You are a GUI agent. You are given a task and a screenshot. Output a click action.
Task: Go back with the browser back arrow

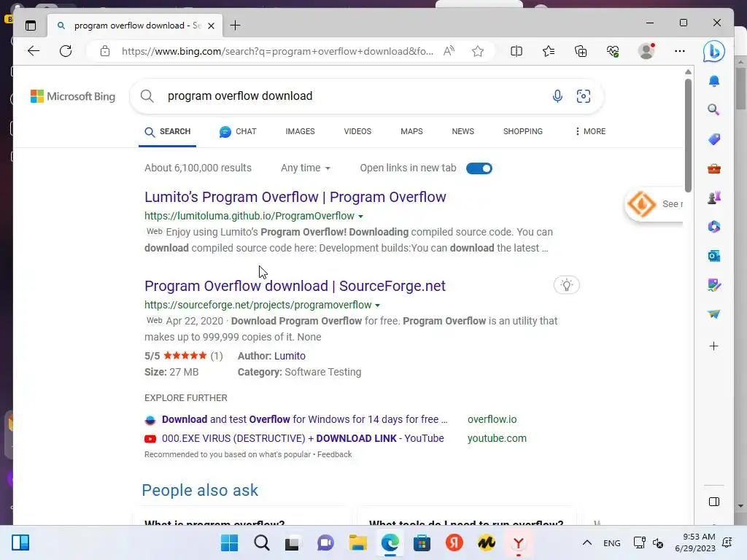34,51
